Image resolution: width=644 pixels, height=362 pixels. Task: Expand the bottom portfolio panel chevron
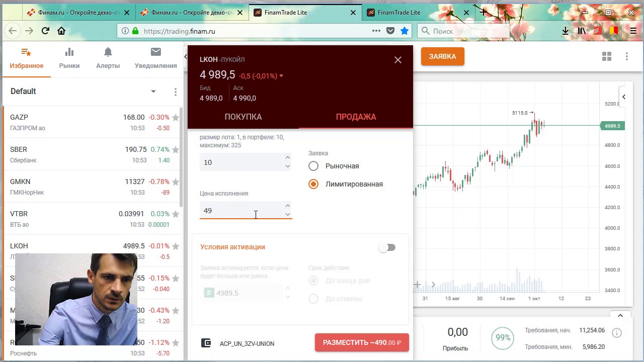620,316
